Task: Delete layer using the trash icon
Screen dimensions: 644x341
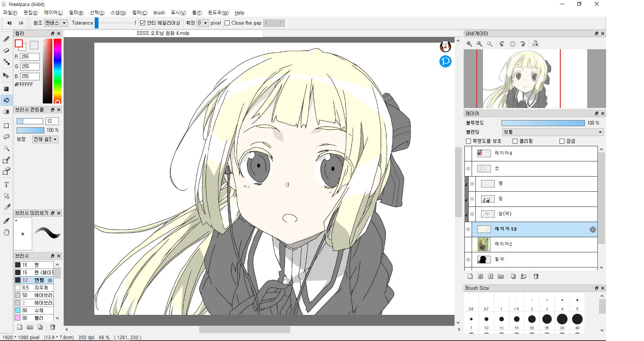Action: [x=536, y=276]
